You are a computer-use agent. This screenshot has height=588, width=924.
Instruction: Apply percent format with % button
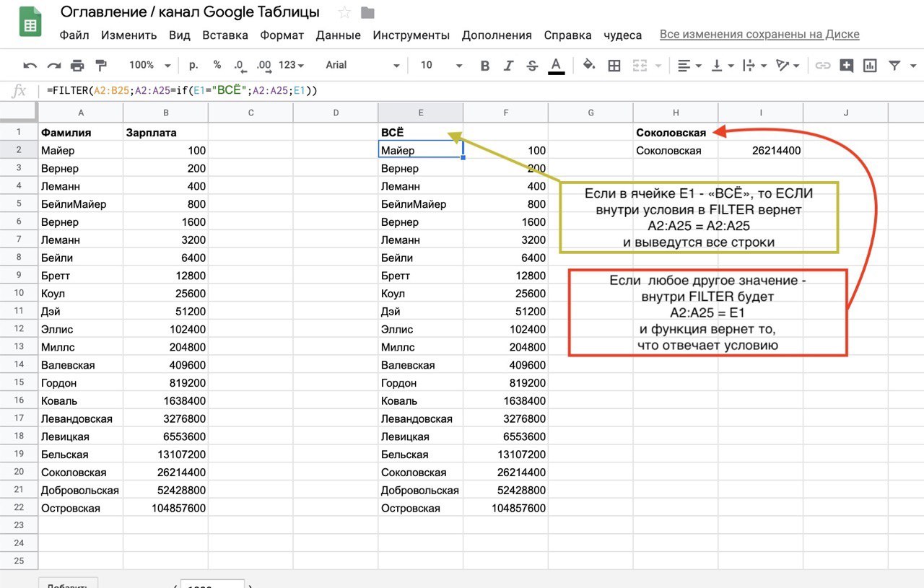tap(217, 65)
